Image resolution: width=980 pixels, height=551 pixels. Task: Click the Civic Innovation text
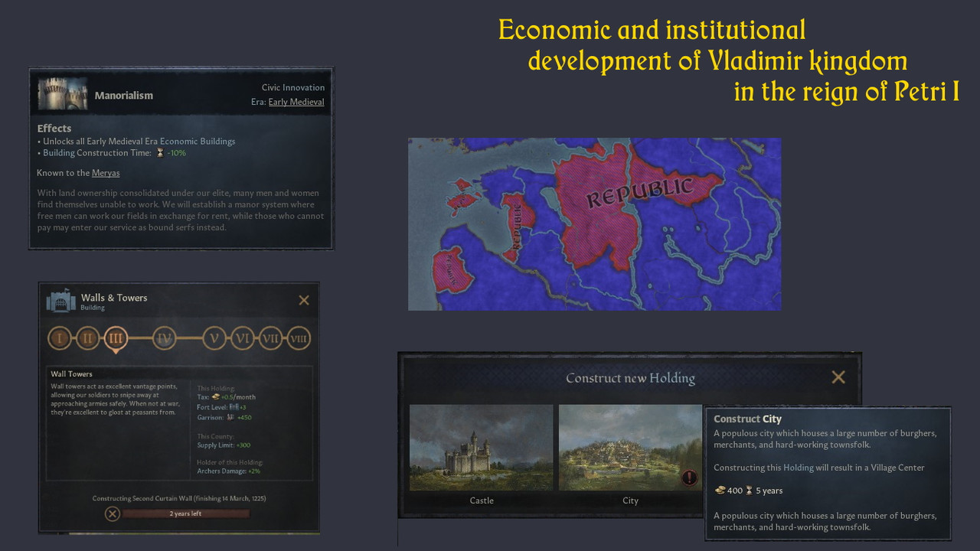click(293, 88)
